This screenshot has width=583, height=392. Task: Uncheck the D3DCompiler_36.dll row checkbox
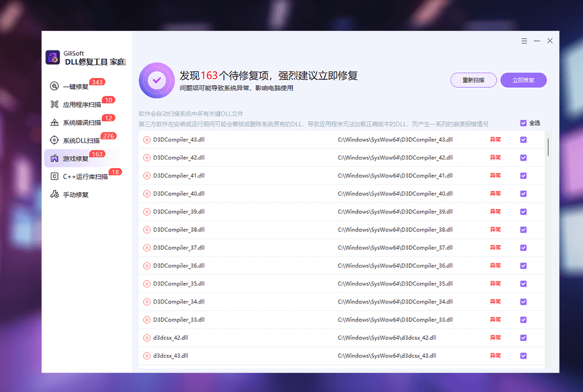523,265
